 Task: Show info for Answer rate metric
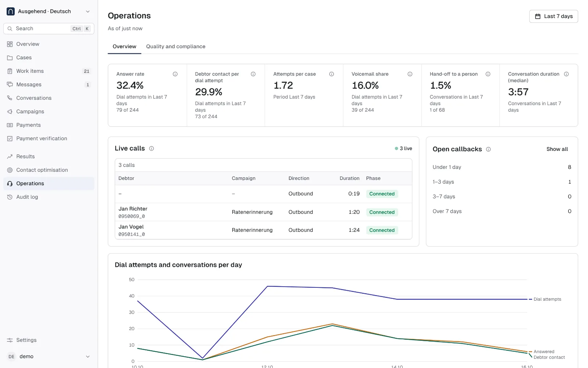[x=175, y=74]
